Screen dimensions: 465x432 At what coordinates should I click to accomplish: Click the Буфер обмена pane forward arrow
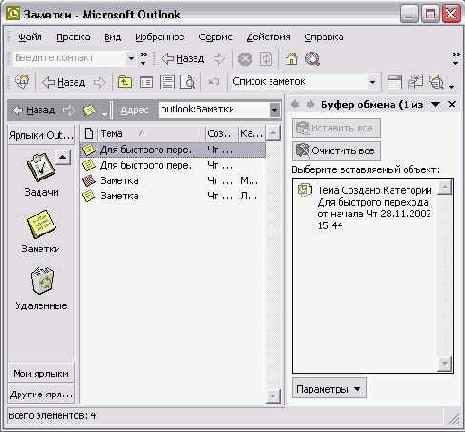[310, 104]
